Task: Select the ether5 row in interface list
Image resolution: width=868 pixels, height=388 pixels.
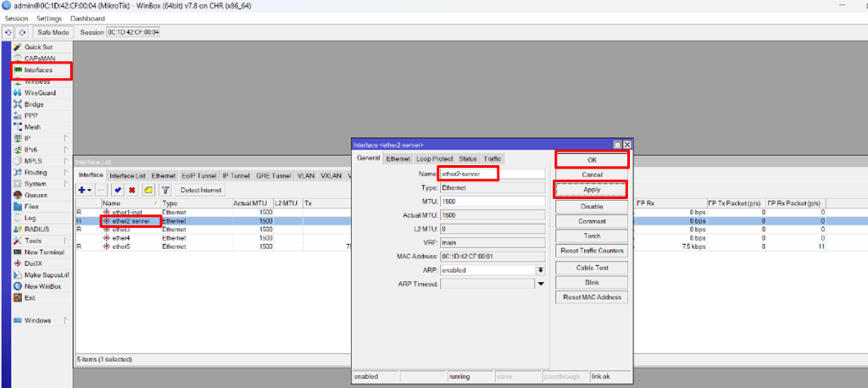Action: click(117, 247)
